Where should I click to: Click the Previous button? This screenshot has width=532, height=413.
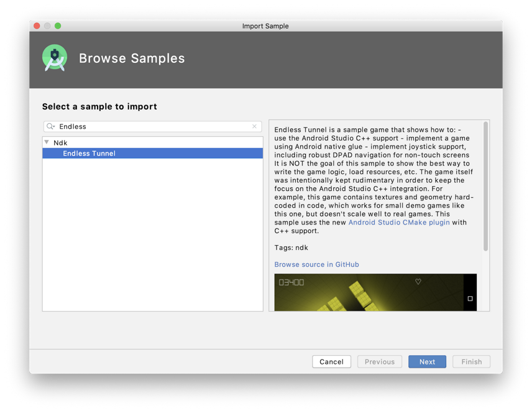point(379,361)
